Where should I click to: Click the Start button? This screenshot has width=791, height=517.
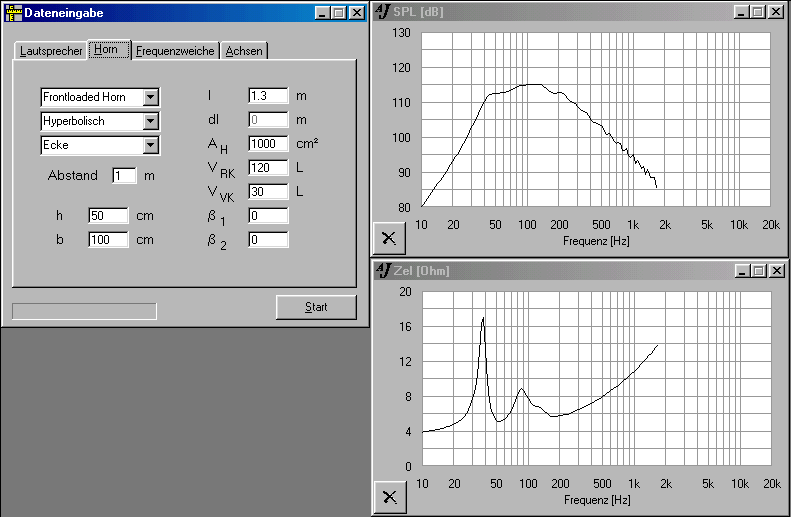316,307
